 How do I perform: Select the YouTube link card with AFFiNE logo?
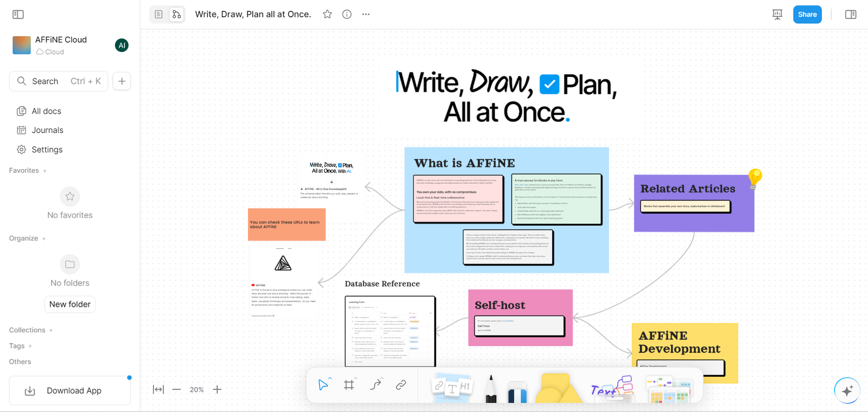point(283,282)
